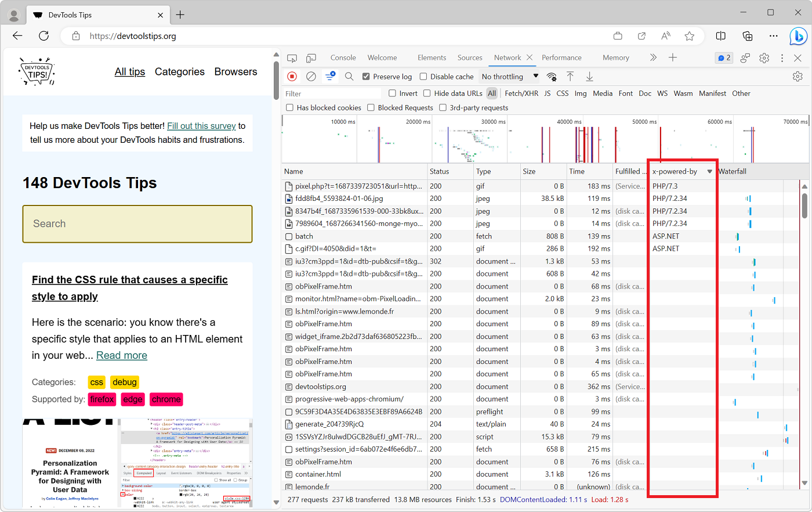Image resolution: width=812 pixels, height=512 pixels.
Task: Select the Fetch/XHR type filter
Action: 521,93
